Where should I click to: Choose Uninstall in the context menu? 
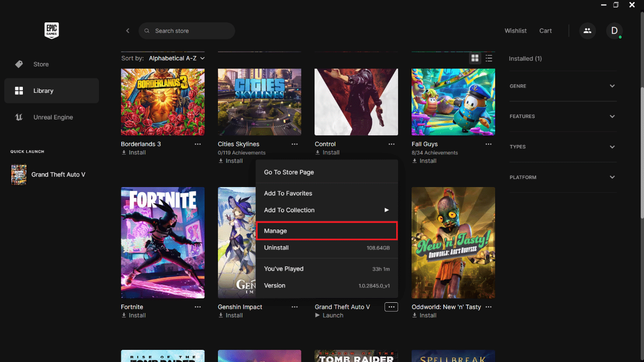(x=327, y=248)
